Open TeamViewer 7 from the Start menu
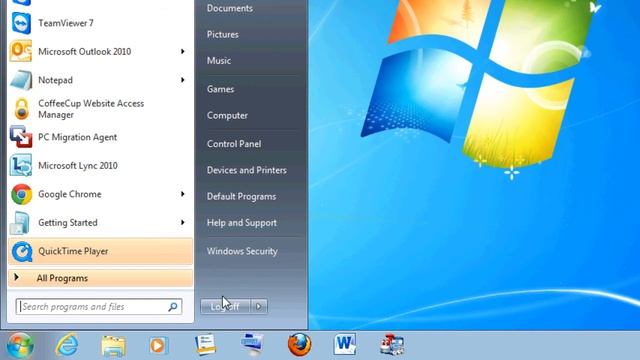Screen dimensions: 640x360 coord(100,23)
